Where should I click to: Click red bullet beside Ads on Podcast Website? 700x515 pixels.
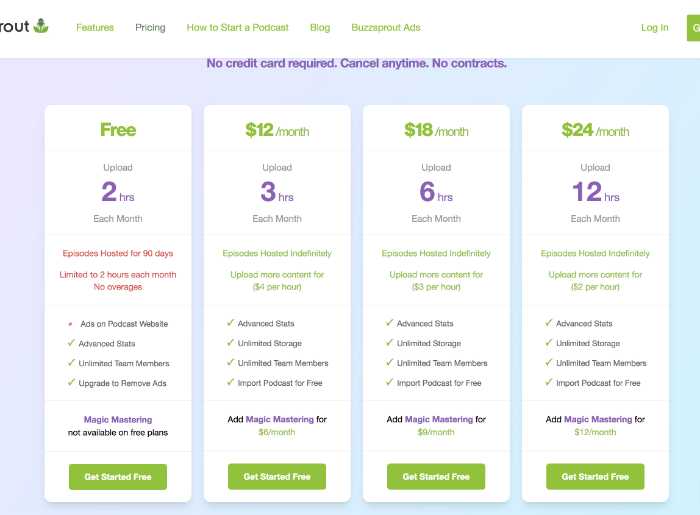70,324
